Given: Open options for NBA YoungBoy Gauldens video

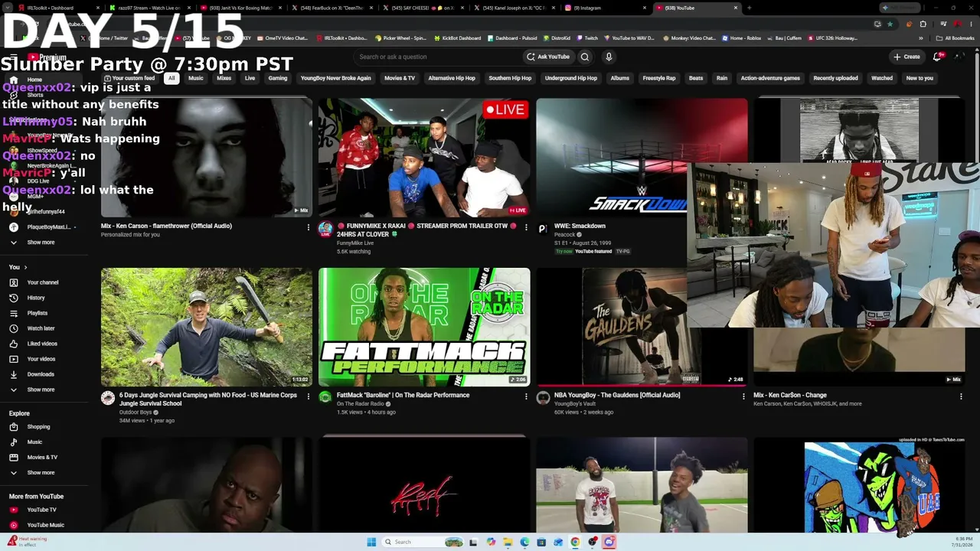Looking at the screenshot, I should 743,396.
